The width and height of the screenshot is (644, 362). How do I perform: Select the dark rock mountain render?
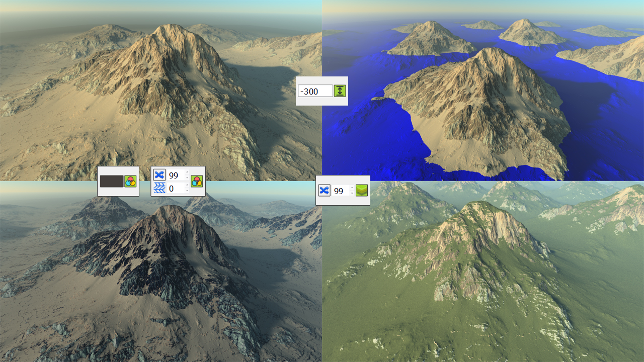pos(161,282)
